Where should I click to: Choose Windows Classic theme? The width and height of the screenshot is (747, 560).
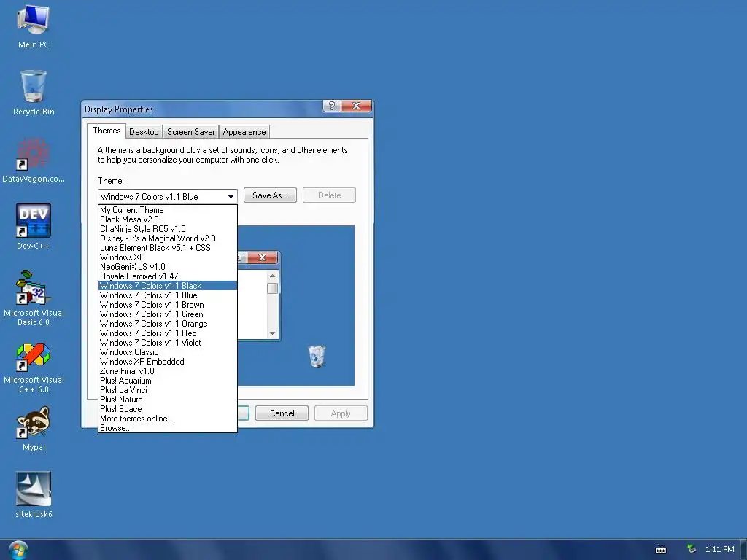pyautogui.click(x=168, y=352)
